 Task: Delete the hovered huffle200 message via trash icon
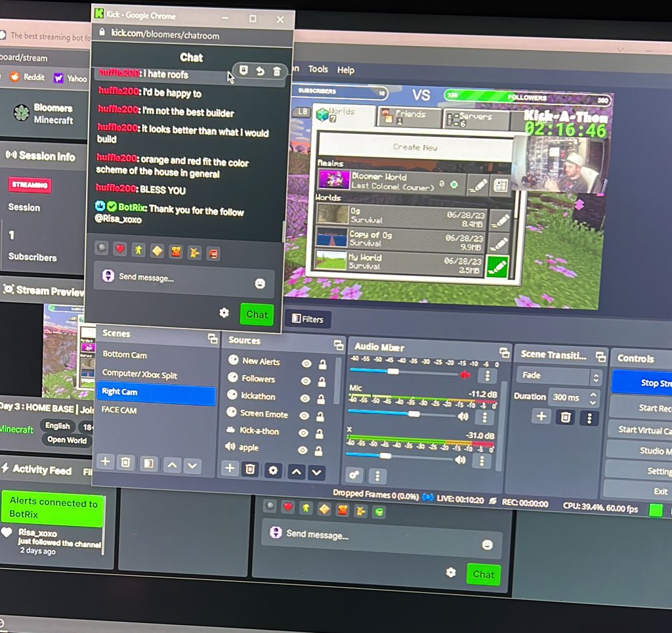coord(277,72)
